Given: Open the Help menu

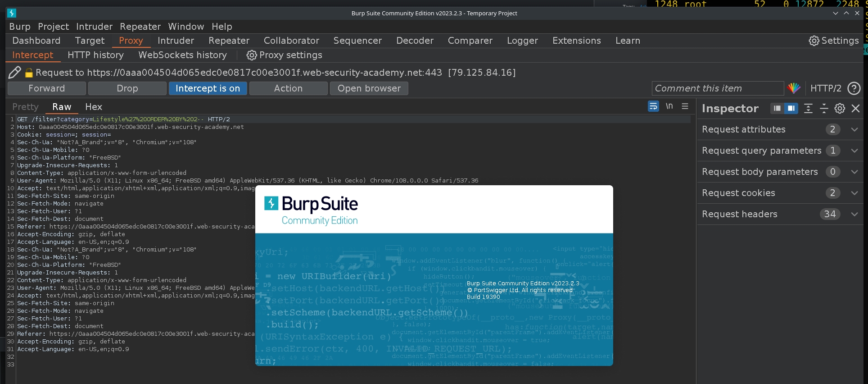Looking at the screenshot, I should coord(222,27).
